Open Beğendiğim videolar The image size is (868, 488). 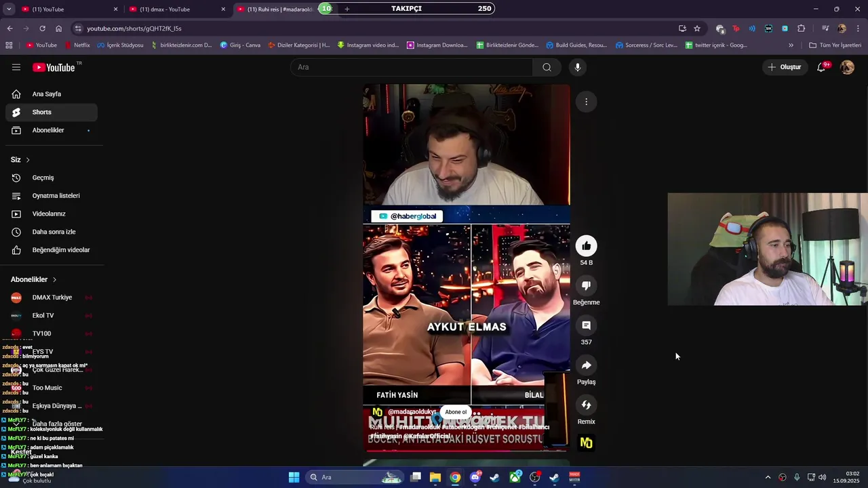click(x=52, y=250)
